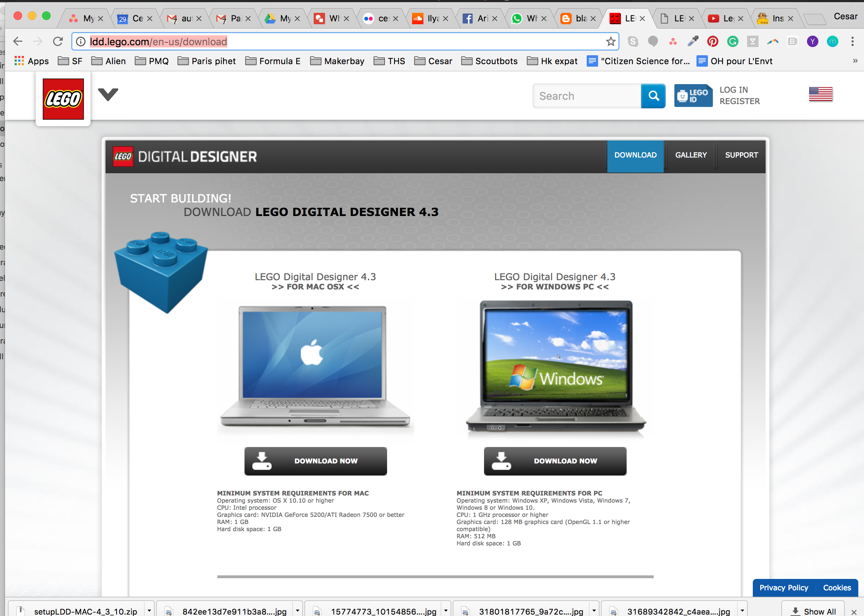Open the Privacy Policy link

pos(783,587)
